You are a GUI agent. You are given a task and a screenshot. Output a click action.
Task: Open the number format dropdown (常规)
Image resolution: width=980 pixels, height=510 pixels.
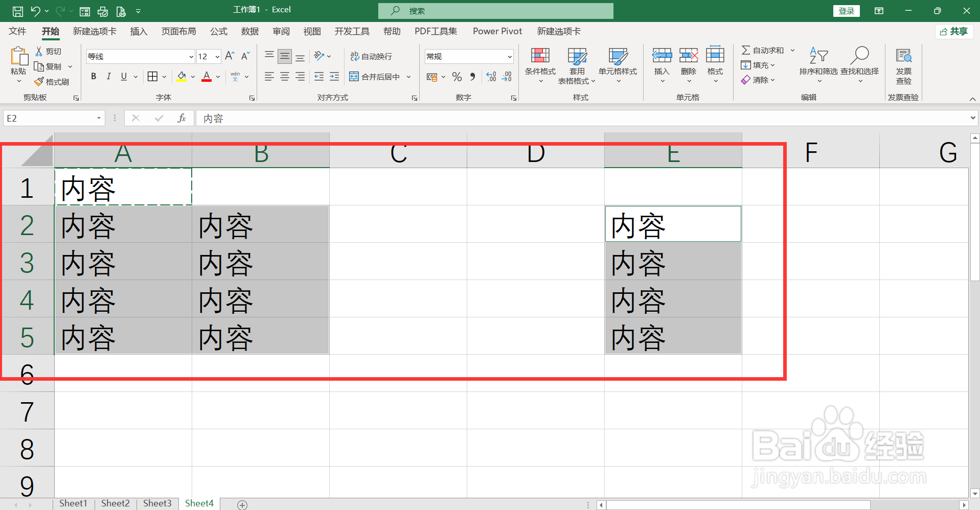coord(510,57)
